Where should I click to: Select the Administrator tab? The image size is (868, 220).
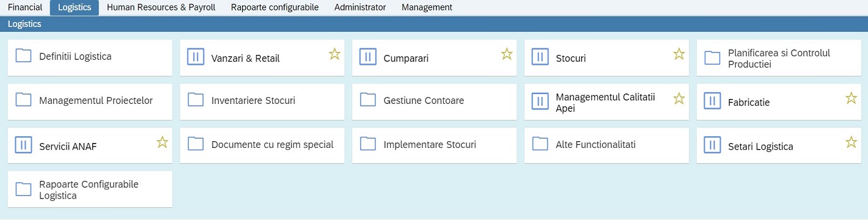click(361, 7)
